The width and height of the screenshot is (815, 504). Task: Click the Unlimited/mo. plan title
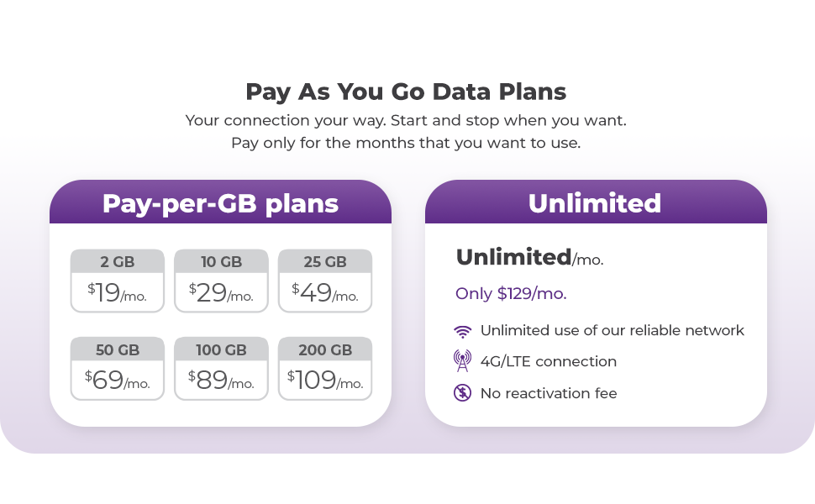click(529, 257)
